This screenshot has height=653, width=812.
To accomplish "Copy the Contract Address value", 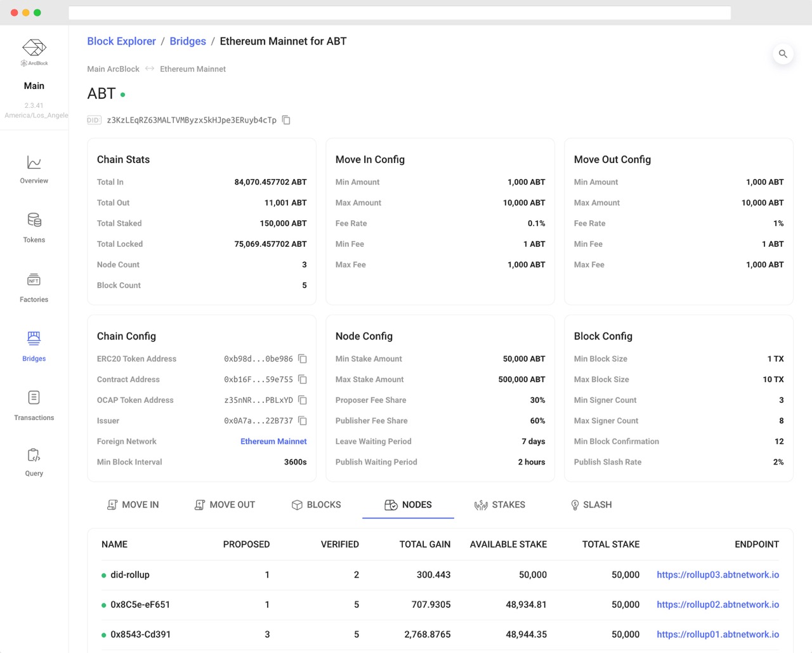I will (303, 379).
